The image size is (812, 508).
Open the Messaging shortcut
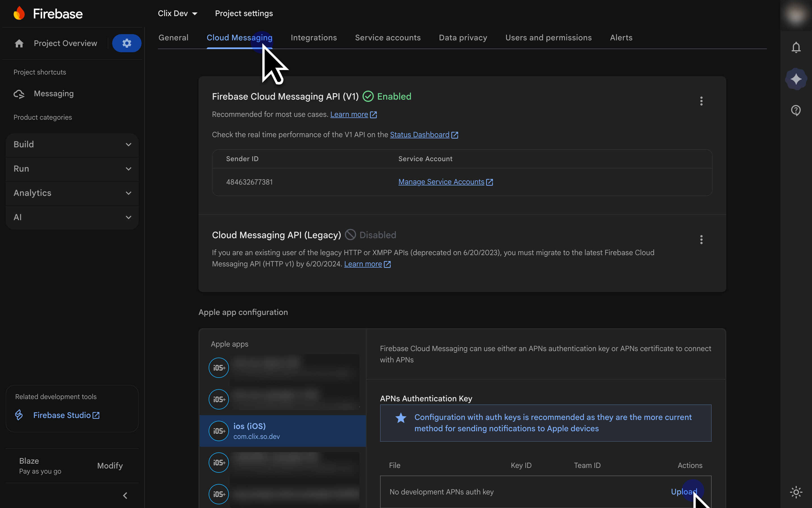(54, 94)
